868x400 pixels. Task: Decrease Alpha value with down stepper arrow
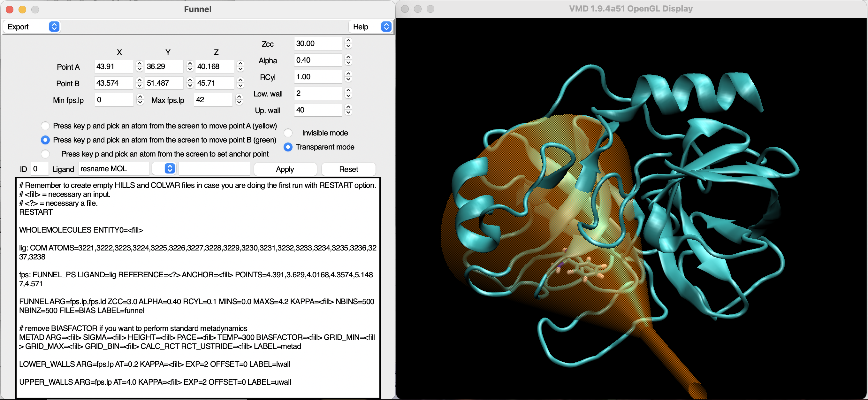click(348, 63)
